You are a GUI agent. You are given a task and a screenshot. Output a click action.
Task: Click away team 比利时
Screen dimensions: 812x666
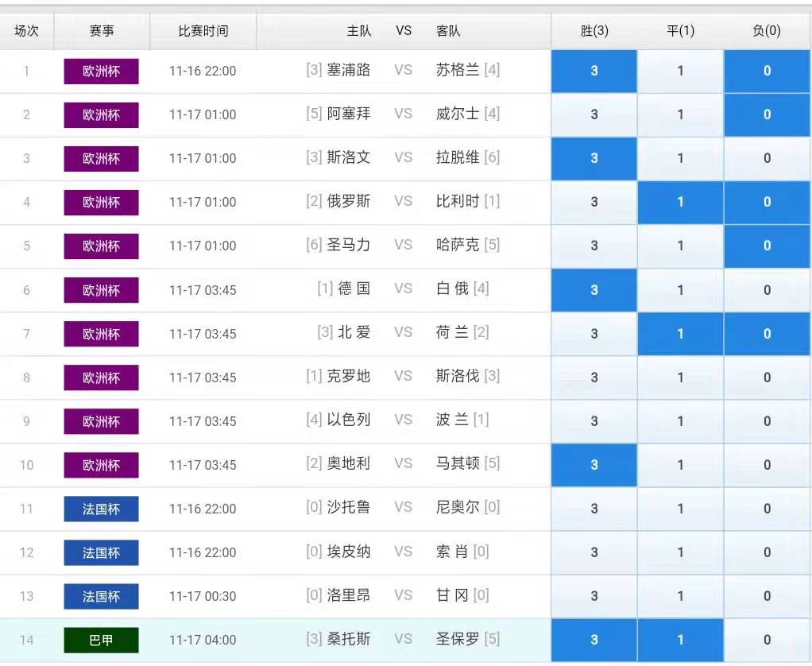[458, 201]
